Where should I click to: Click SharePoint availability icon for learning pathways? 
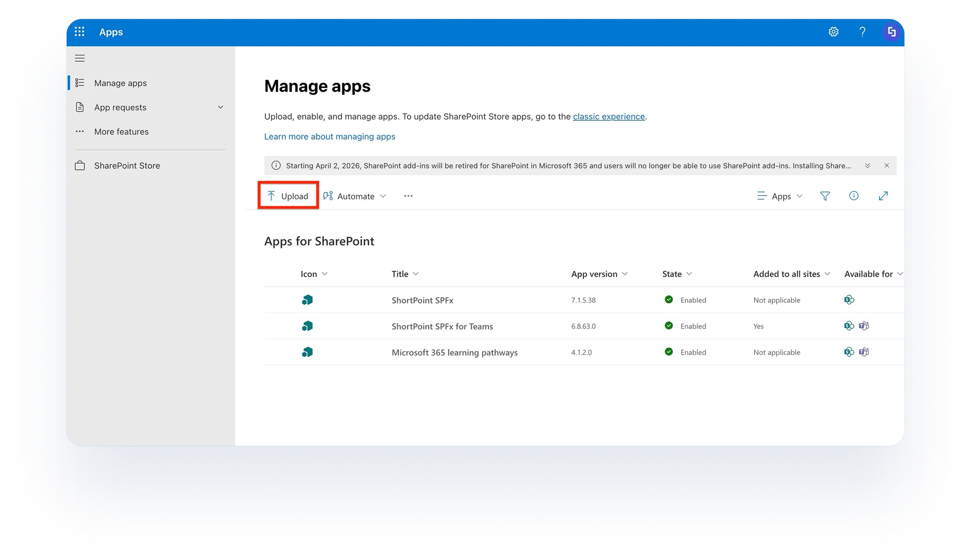849,352
